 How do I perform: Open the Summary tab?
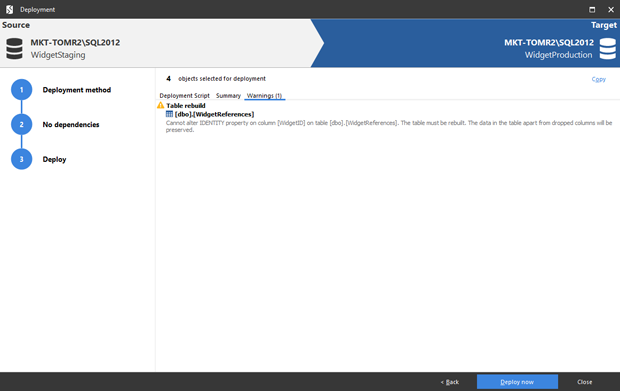[x=228, y=96]
